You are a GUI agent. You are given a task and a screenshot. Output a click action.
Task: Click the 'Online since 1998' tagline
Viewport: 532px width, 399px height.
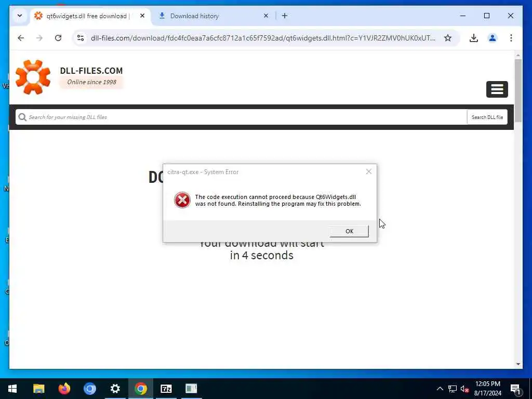point(91,82)
